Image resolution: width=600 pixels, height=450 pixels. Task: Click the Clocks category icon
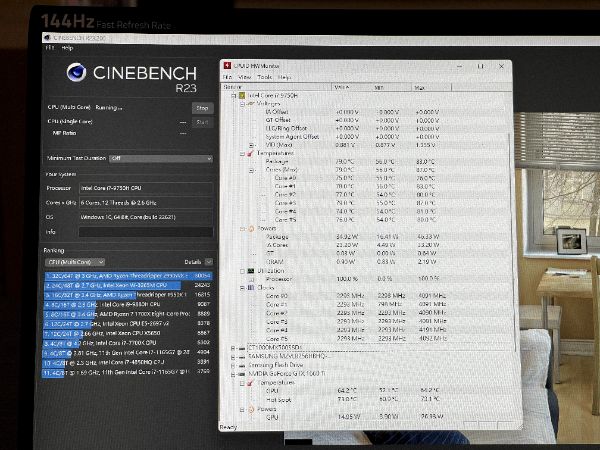pos(251,287)
